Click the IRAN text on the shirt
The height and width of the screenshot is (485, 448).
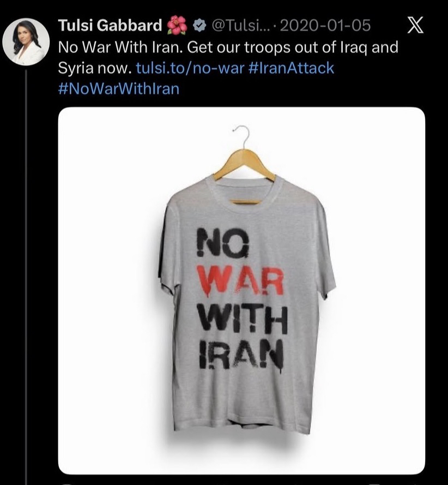[x=240, y=354]
